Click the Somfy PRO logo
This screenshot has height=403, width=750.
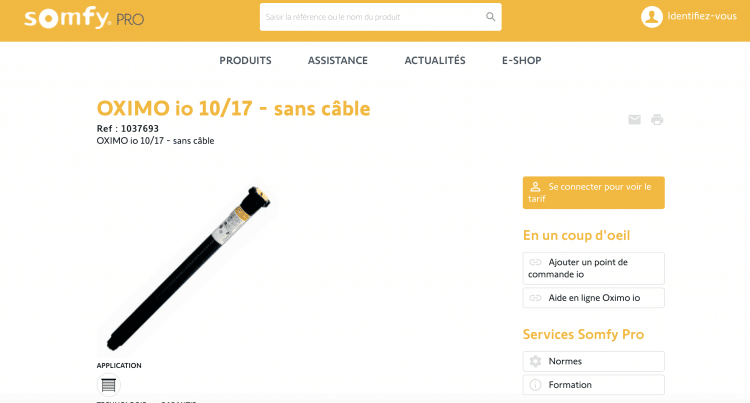point(84,18)
